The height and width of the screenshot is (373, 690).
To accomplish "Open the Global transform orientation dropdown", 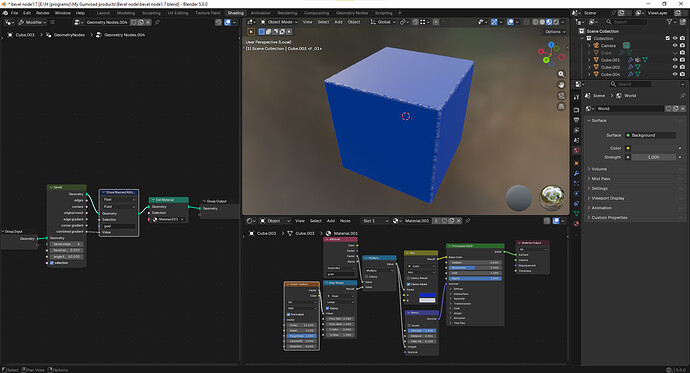I will [x=382, y=22].
